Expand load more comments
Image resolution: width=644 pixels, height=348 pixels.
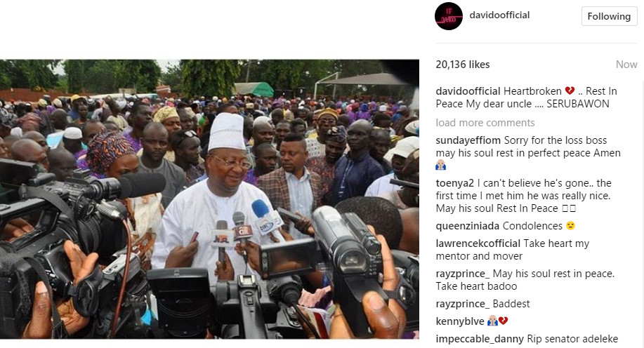pyautogui.click(x=485, y=123)
